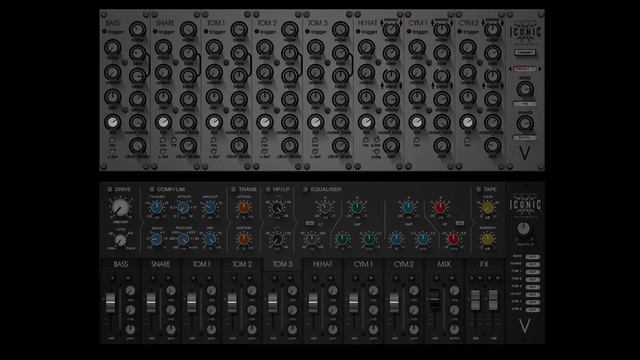Select the HIHAT mixer channel tab
This screenshot has height=360, width=640.
point(322,264)
